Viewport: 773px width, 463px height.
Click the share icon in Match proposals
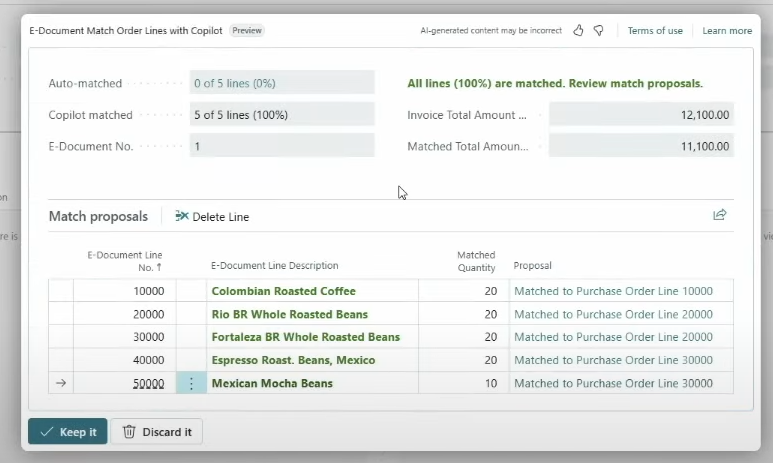click(x=720, y=215)
